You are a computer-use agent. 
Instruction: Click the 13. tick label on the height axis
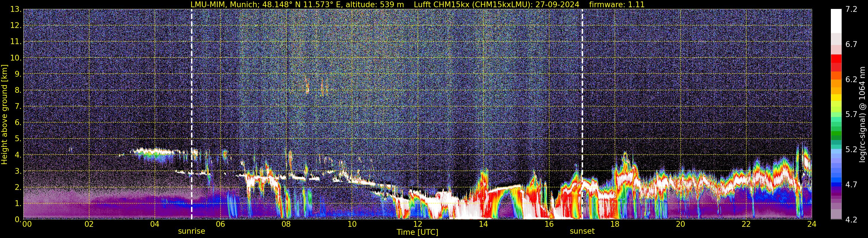(x=16, y=9)
